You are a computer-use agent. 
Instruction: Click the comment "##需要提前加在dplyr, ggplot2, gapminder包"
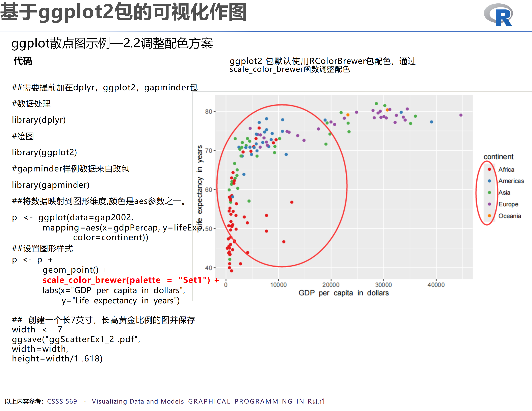[105, 87]
